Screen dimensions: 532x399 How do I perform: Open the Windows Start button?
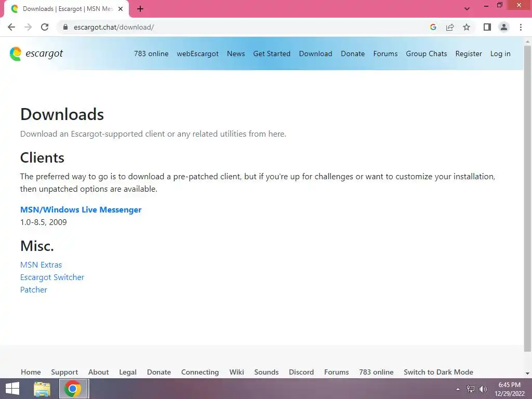12,389
